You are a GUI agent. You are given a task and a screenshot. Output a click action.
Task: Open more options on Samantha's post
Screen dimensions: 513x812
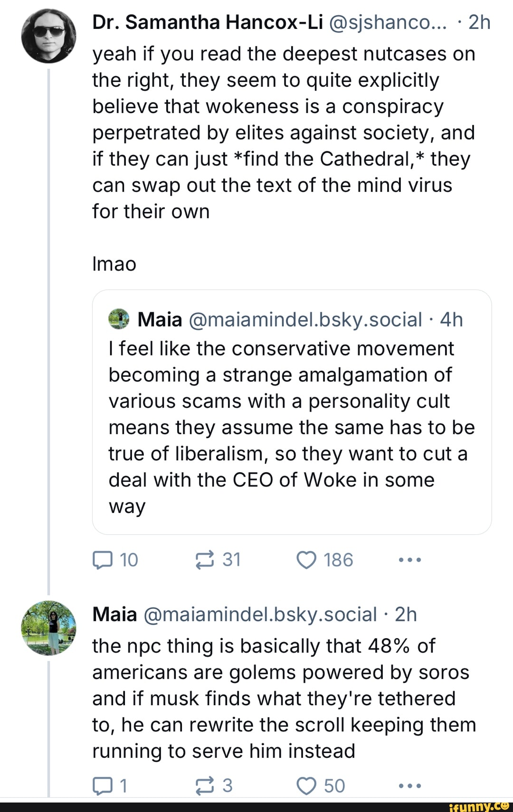(x=409, y=560)
